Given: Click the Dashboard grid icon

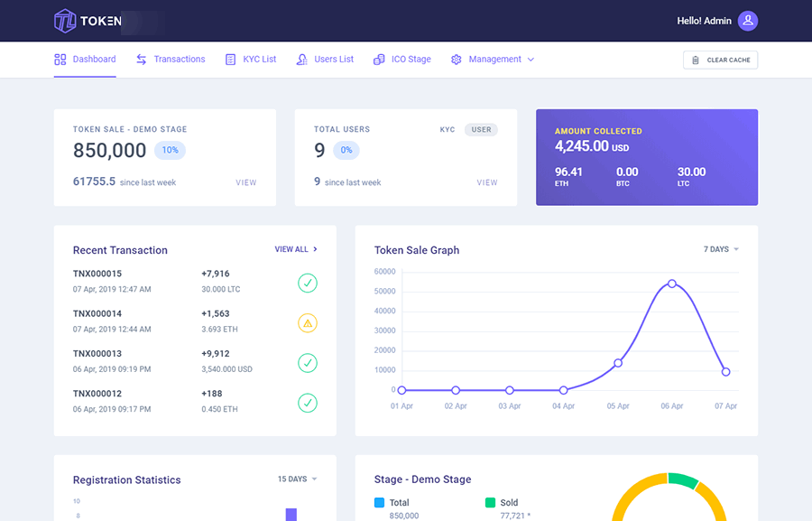Looking at the screenshot, I should click(60, 60).
